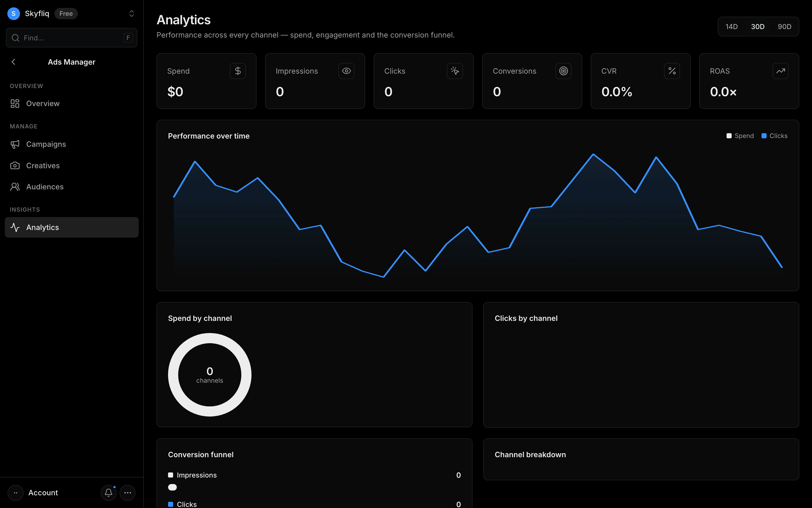Go back with the Ads Manager arrow
This screenshot has height=508, width=812.
coord(14,62)
